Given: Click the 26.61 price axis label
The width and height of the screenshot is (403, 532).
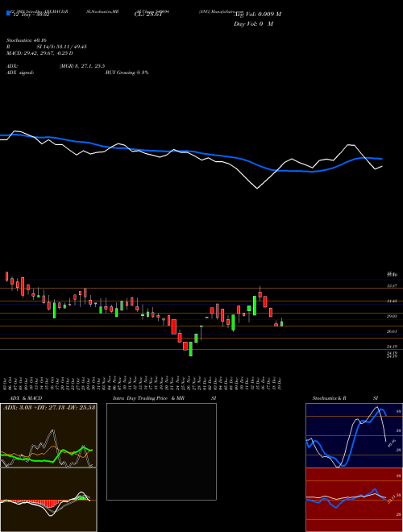Looking at the screenshot, I should (393, 331).
